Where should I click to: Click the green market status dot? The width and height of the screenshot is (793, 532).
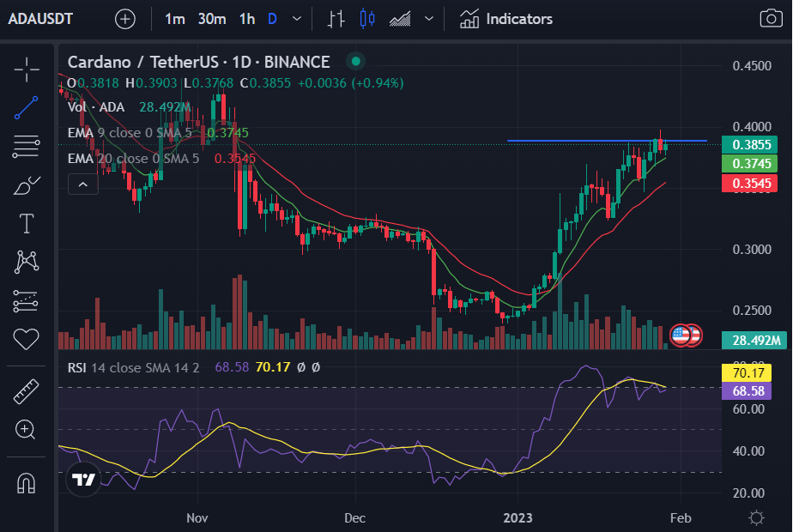pyautogui.click(x=355, y=62)
